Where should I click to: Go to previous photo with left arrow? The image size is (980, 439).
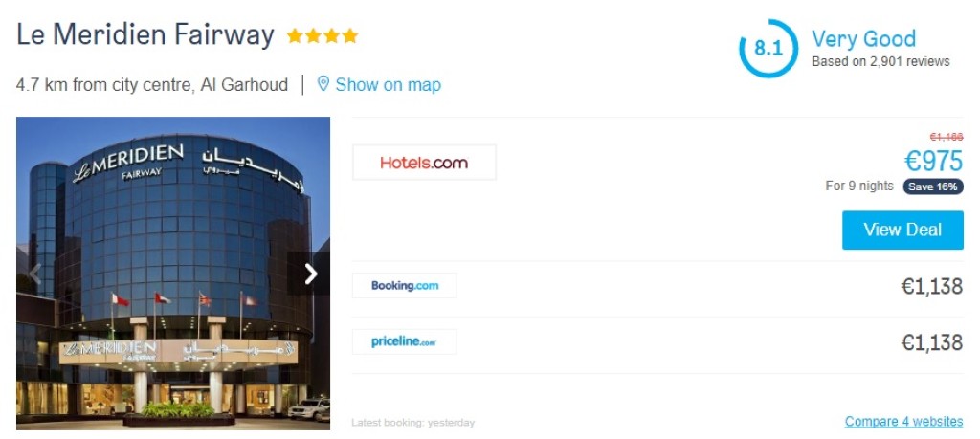pyautogui.click(x=35, y=274)
